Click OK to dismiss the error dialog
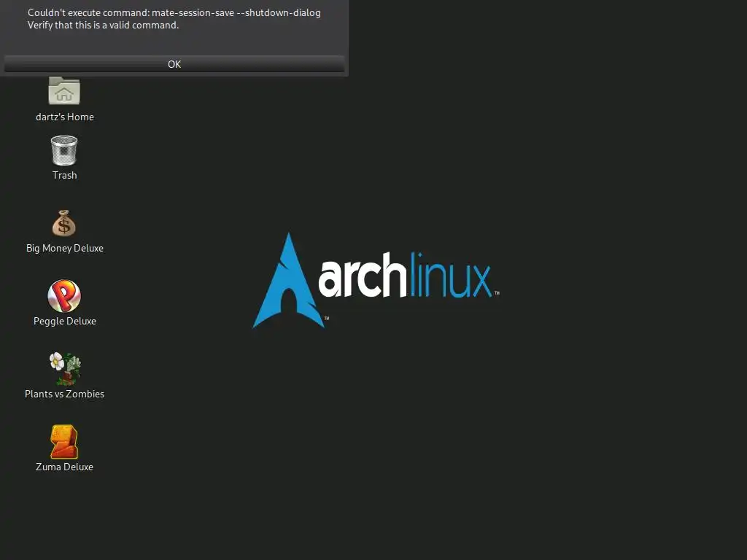This screenshot has width=747, height=560. point(174,64)
